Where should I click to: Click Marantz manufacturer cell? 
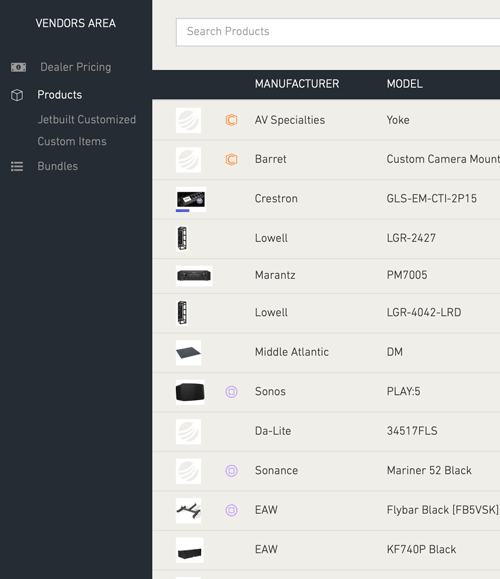[275, 275]
